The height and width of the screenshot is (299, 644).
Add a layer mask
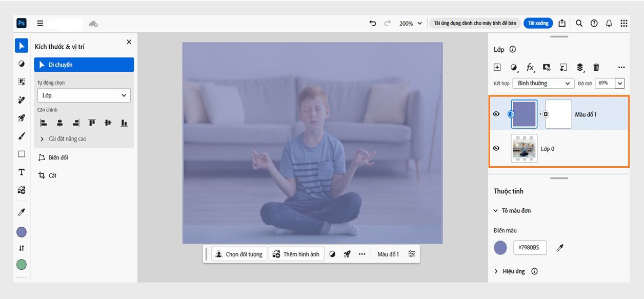tap(547, 67)
